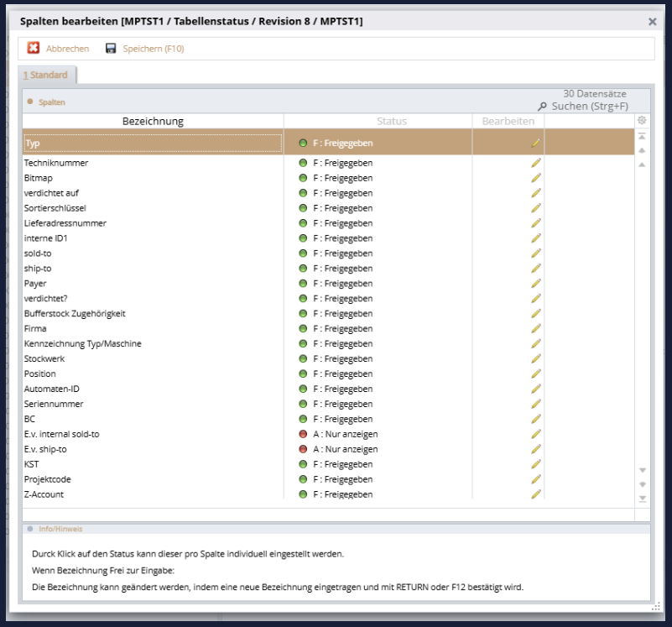This screenshot has width=672, height=627.
Task: Close the Spalten bearbeiten dialog
Action: (x=652, y=22)
